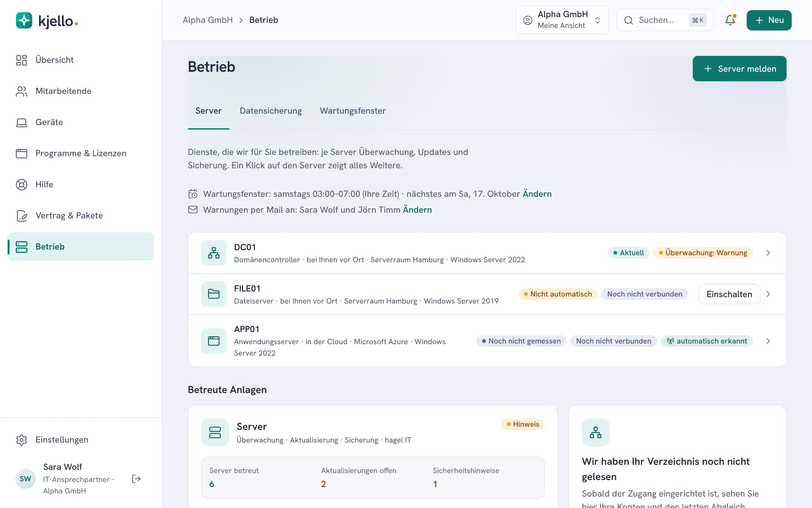Click the Hinweis badge on the Server card
This screenshot has height=508, width=812.
click(523, 424)
